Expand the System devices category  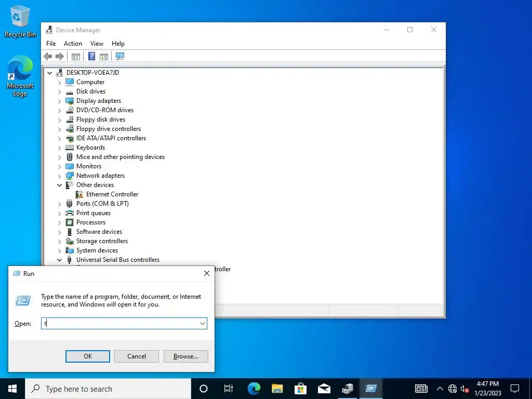(x=59, y=251)
